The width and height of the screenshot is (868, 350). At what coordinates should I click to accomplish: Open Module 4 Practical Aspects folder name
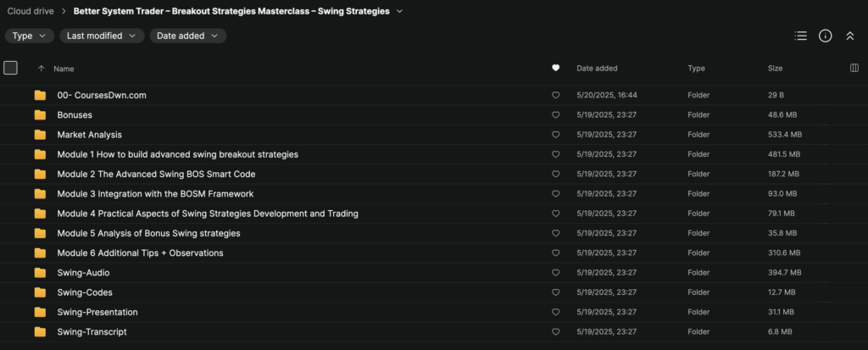tap(208, 214)
